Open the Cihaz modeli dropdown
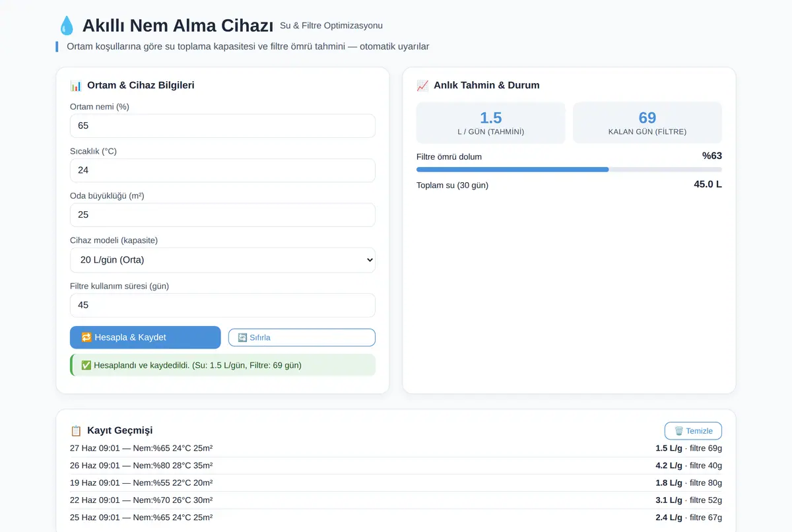The height and width of the screenshot is (532, 792). coord(222,260)
